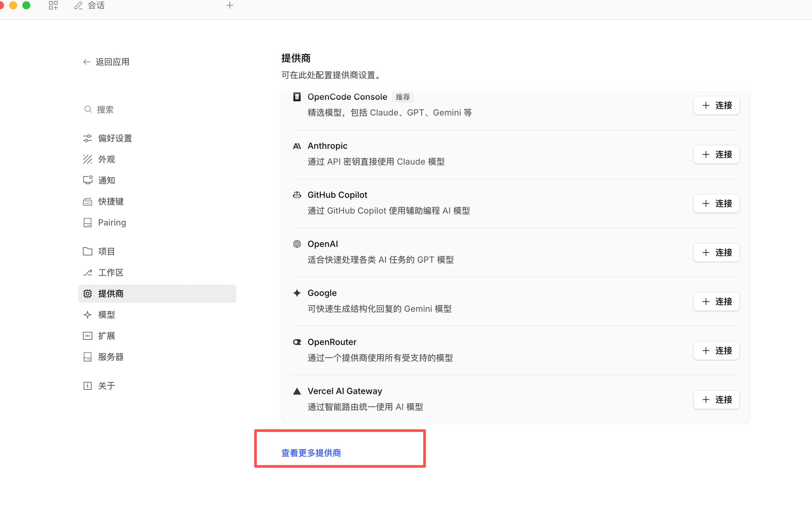Open the 项目 section
812x505 pixels.
click(157, 251)
